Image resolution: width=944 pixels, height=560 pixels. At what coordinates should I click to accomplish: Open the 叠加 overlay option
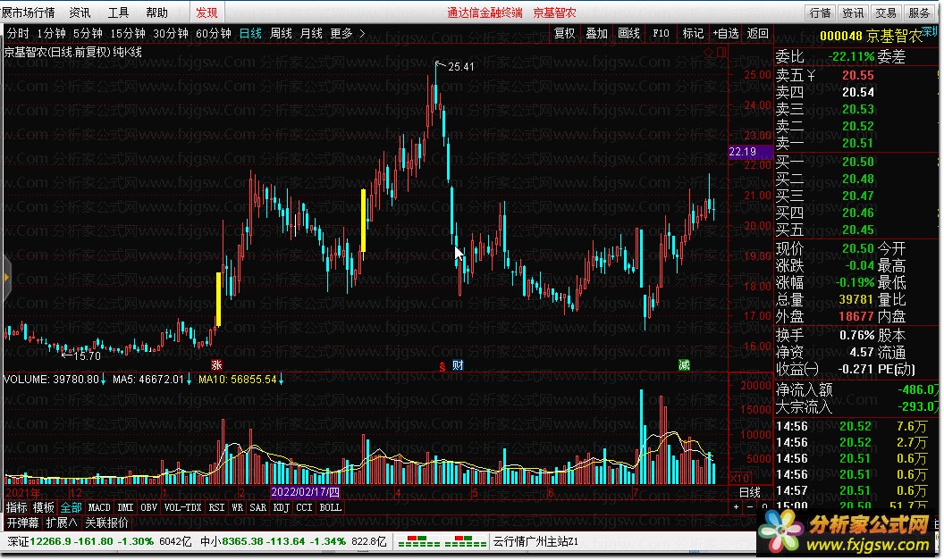click(x=596, y=34)
